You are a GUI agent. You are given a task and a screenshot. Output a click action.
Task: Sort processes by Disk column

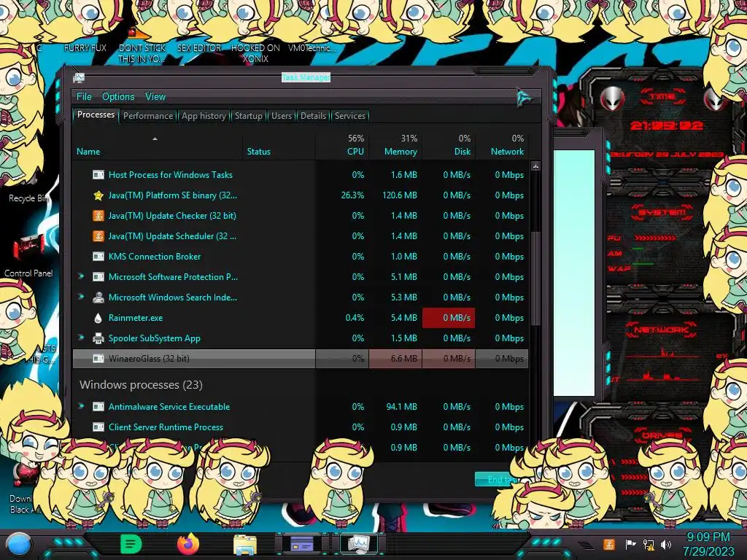pos(449,146)
